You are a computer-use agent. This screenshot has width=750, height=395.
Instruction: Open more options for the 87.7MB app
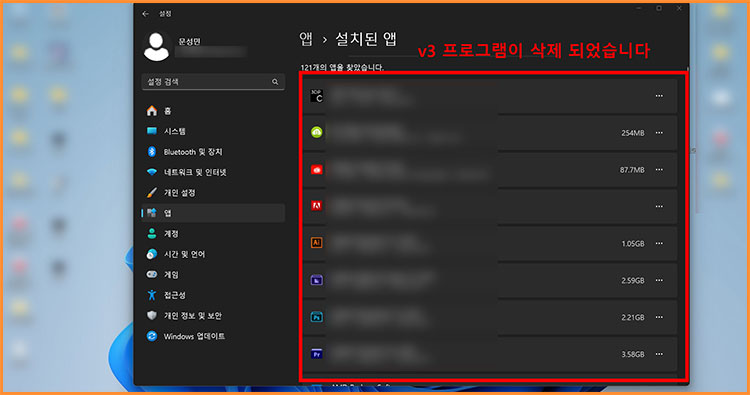[659, 170]
